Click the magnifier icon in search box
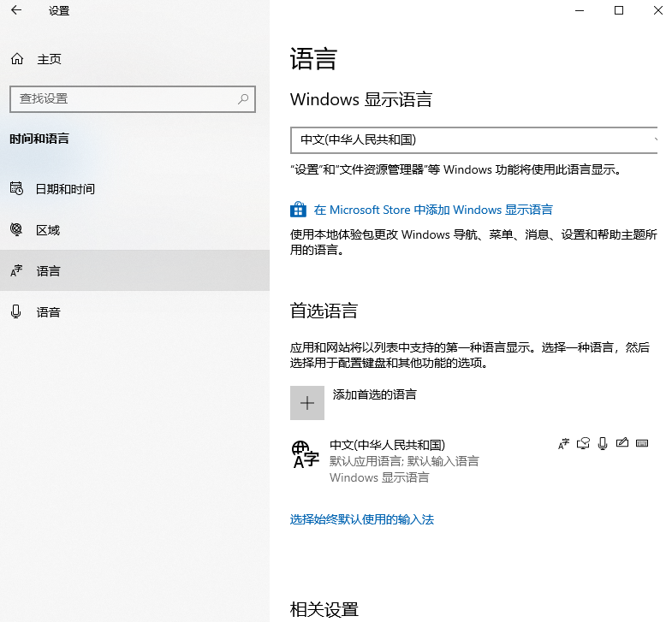This screenshot has height=622, width=672. tap(243, 99)
